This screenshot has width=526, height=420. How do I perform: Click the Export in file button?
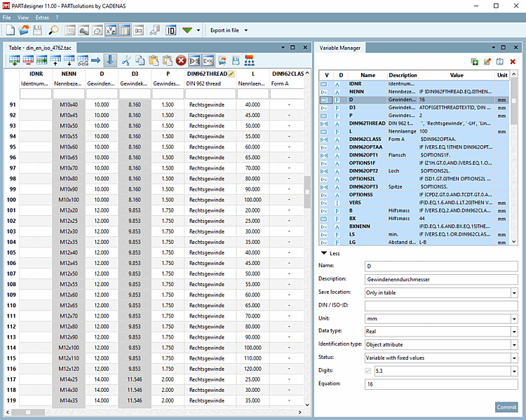(225, 30)
